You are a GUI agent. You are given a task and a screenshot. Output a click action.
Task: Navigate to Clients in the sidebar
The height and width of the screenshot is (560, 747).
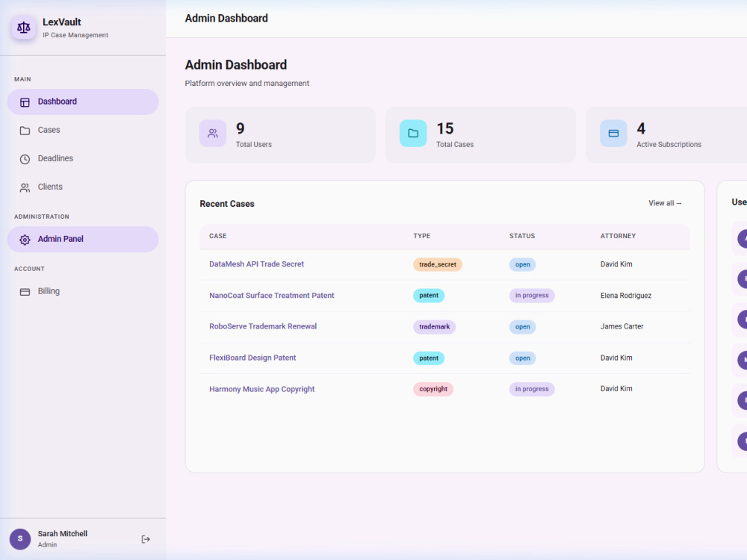coord(83,187)
